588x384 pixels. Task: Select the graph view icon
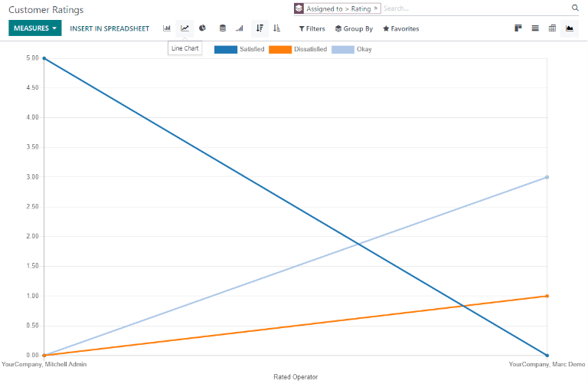click(569, 28)
